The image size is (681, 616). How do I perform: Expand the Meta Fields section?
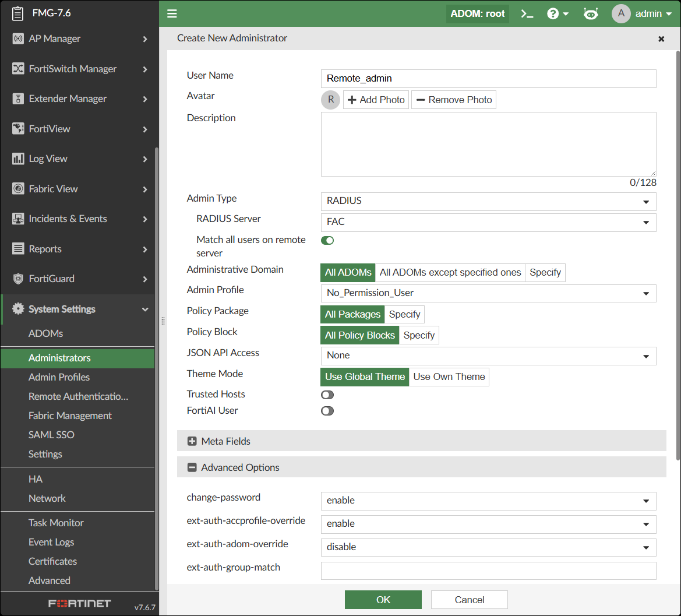click(192, 441)
